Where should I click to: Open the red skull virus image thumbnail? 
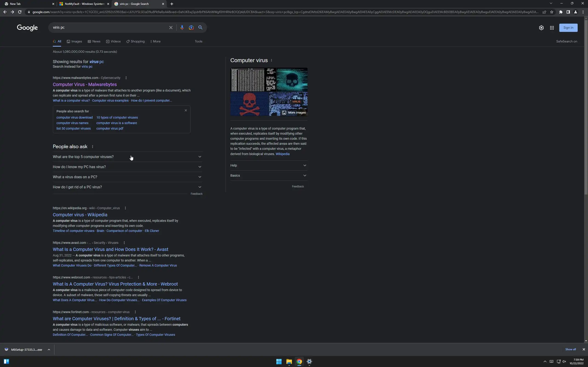[x=249, y=104]
